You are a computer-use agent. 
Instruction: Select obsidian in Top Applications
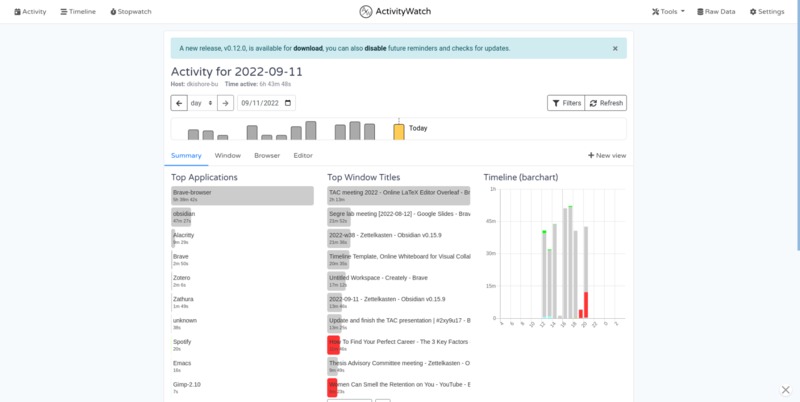[242, 217]
